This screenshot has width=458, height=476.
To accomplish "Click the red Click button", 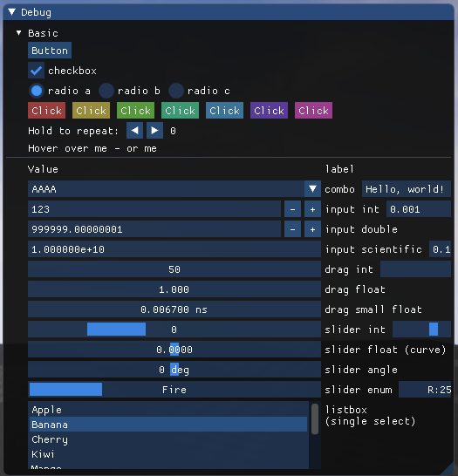I will pos(47,111).
